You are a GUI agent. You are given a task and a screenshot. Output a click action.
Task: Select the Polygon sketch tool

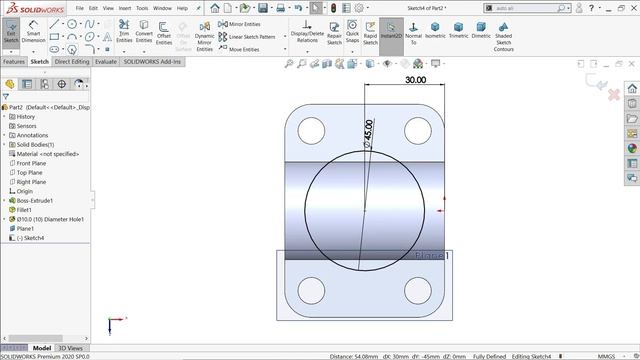click(x=72, y=50)
